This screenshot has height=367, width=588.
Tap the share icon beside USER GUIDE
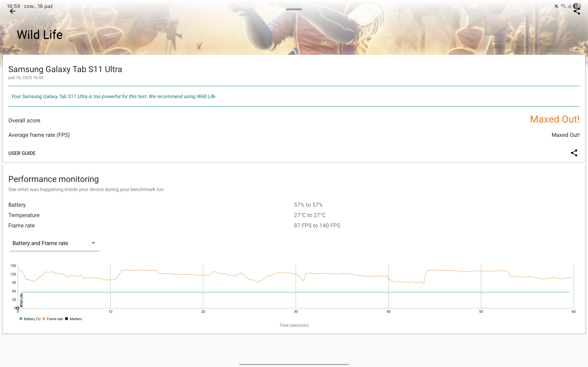point(574,153)
